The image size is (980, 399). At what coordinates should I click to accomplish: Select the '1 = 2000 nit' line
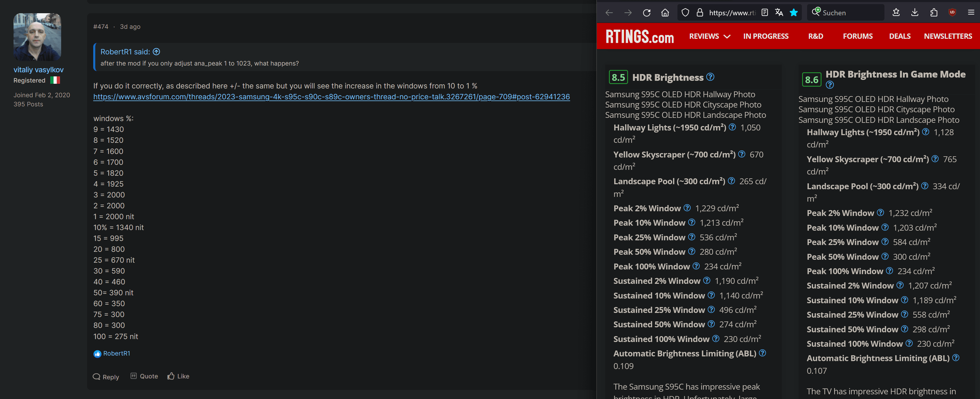click(114, 217)
